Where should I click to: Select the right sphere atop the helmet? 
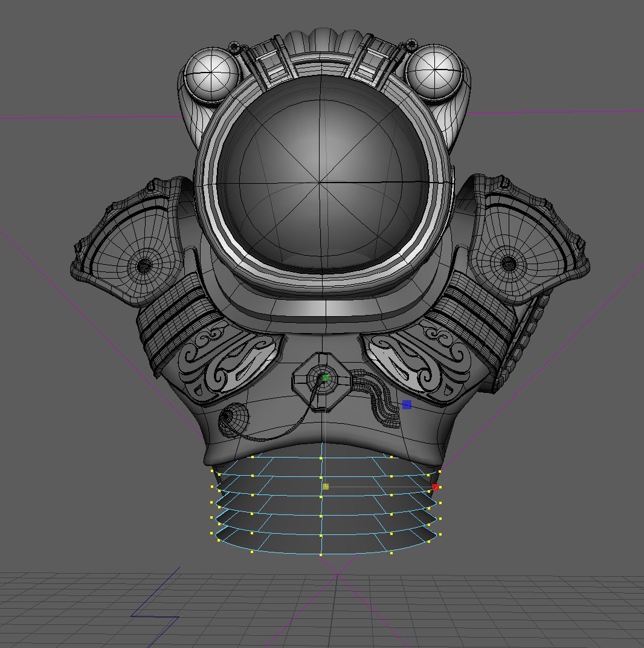433,73
